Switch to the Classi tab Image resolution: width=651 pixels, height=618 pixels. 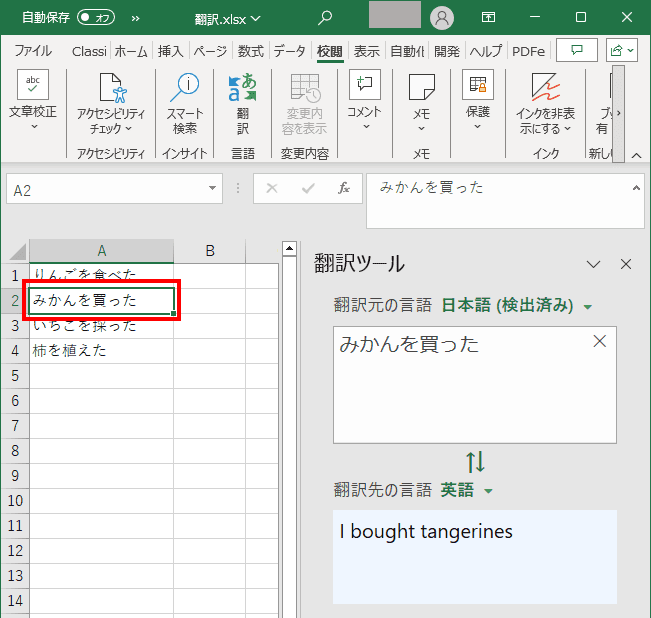pos(89,51)
